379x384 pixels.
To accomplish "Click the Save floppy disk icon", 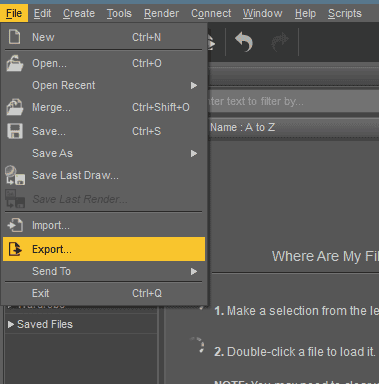I will pyautogui.click(x=15, y=131).
